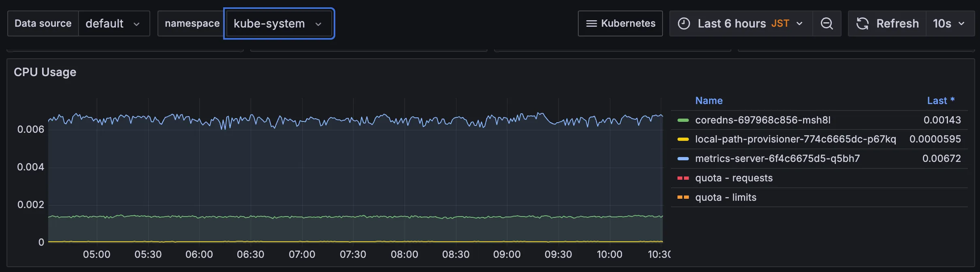
Task: Click the 0.00143 coredns last value
Action: tap(942, 120)
